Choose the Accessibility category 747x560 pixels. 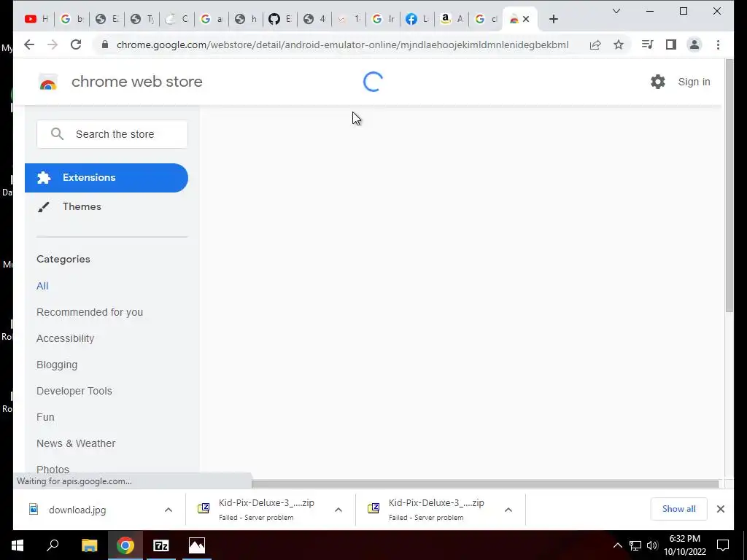(65, 338)
